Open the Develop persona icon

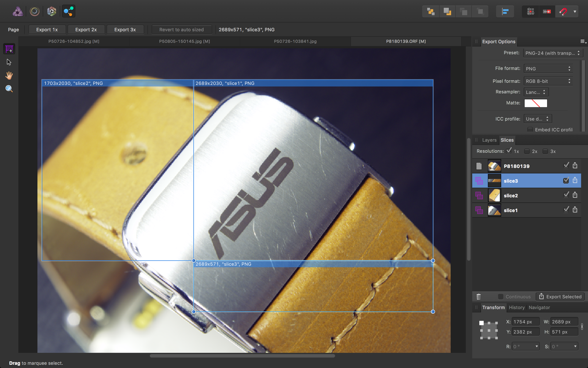[x=52, y=11]
